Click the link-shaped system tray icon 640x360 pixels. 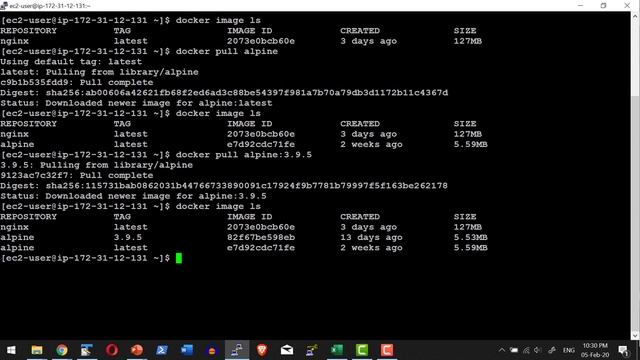(552, 350)
